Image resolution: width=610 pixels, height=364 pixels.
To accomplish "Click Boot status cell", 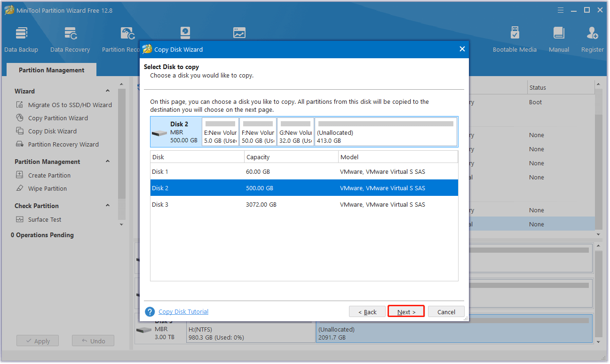I will coord(535,102).
